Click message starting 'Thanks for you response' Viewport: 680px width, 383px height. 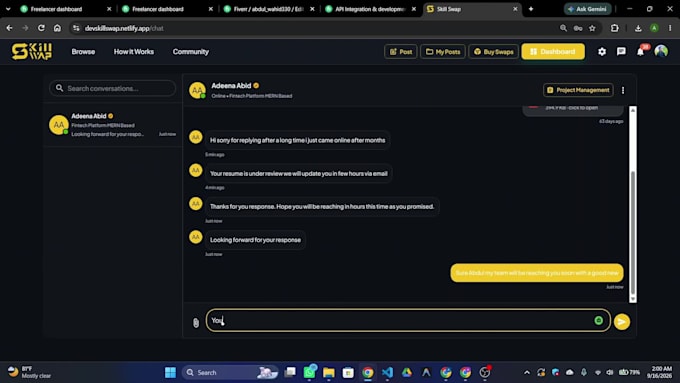(x=322, y=206)
